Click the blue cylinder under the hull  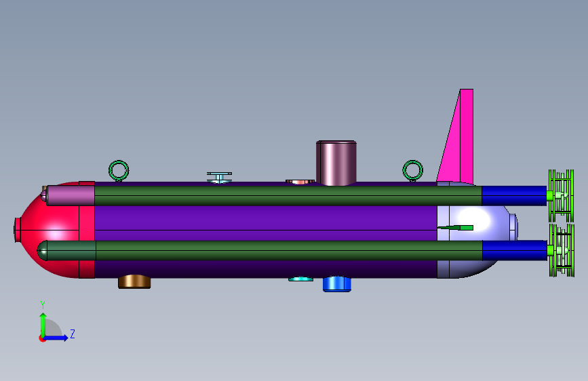tap(337, 284)
